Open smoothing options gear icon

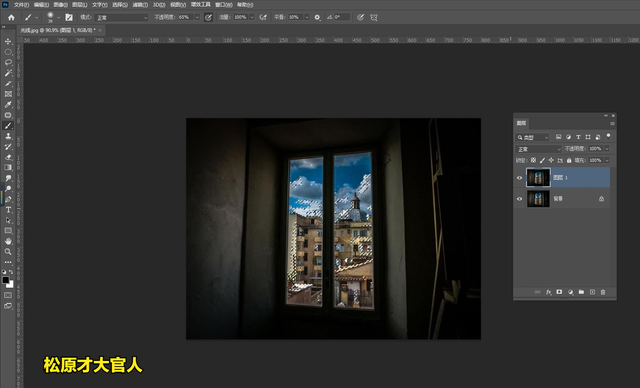(317, 18)
